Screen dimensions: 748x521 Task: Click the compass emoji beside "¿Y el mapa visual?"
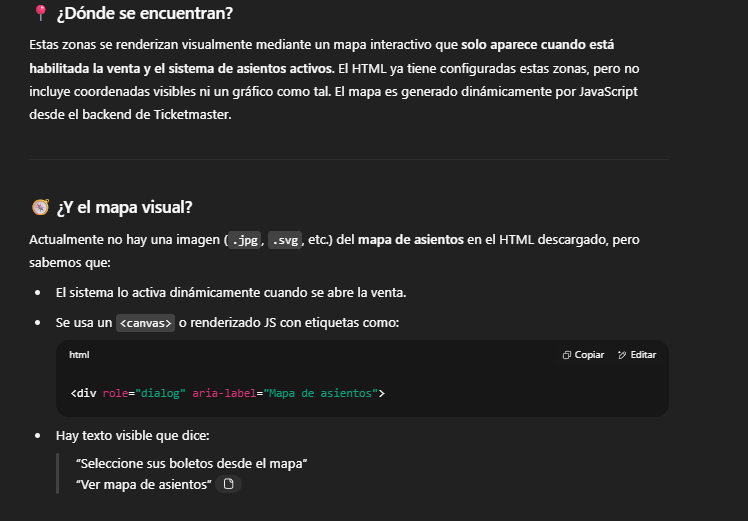point(40,207)
